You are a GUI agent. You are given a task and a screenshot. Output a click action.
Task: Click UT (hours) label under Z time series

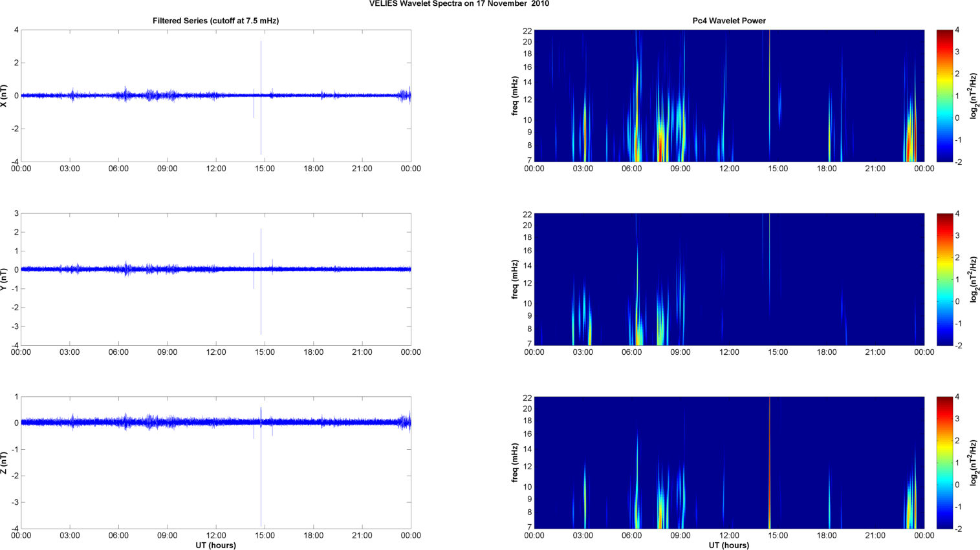point(215,545)
